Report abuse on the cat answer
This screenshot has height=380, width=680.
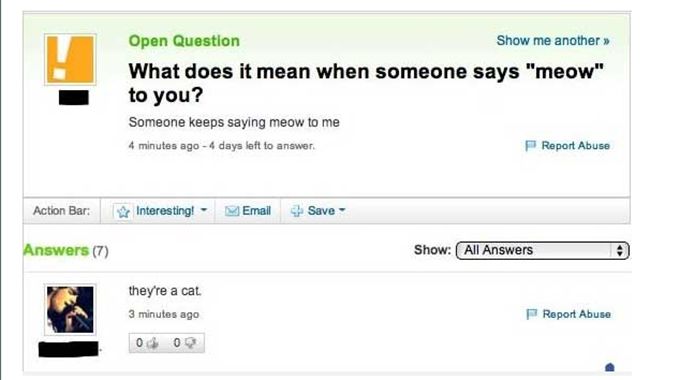[576, 314]
